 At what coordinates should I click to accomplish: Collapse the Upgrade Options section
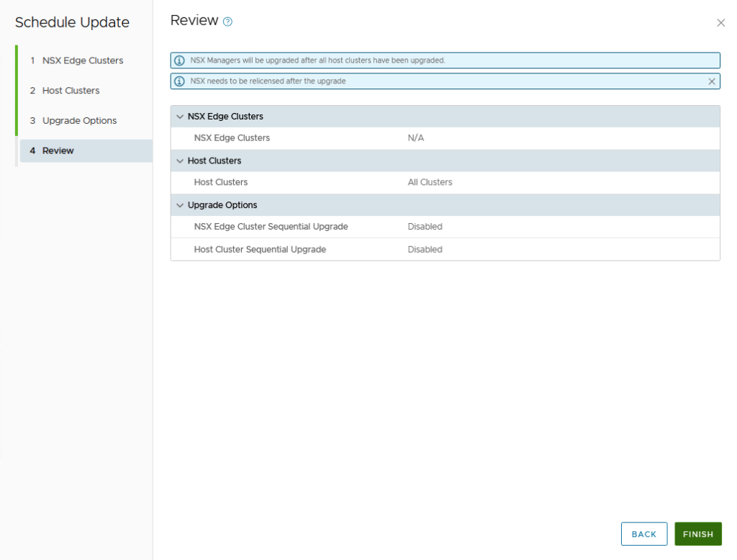[x=180, y=205]
